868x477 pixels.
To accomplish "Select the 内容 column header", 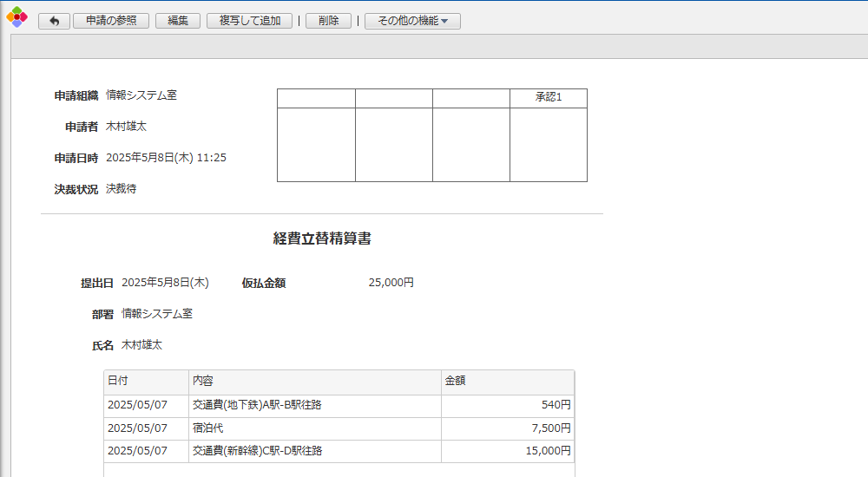I will (x=314, y=382).
